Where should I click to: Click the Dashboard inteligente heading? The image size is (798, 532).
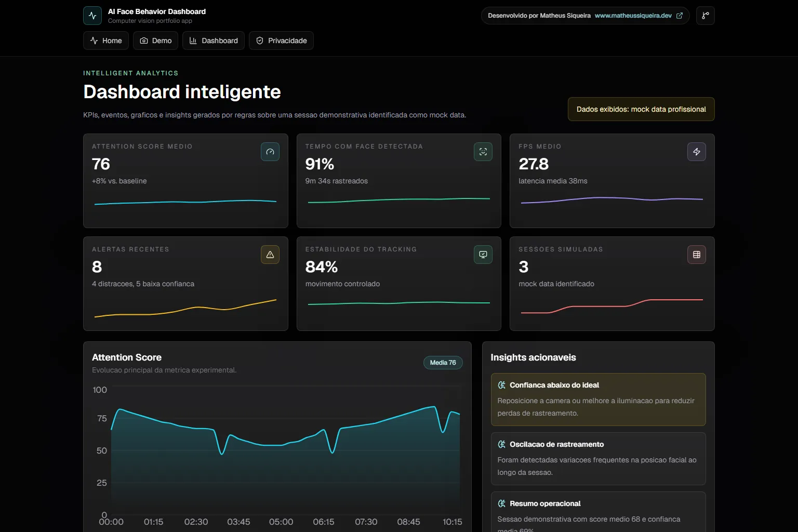pos(182,92)
